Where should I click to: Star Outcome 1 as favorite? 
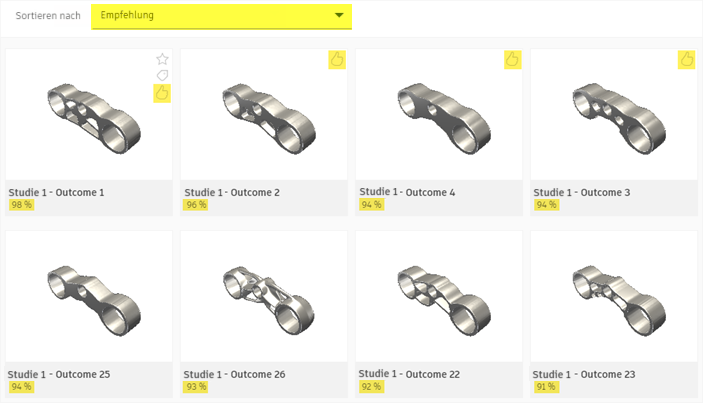(x=162, y=59)
